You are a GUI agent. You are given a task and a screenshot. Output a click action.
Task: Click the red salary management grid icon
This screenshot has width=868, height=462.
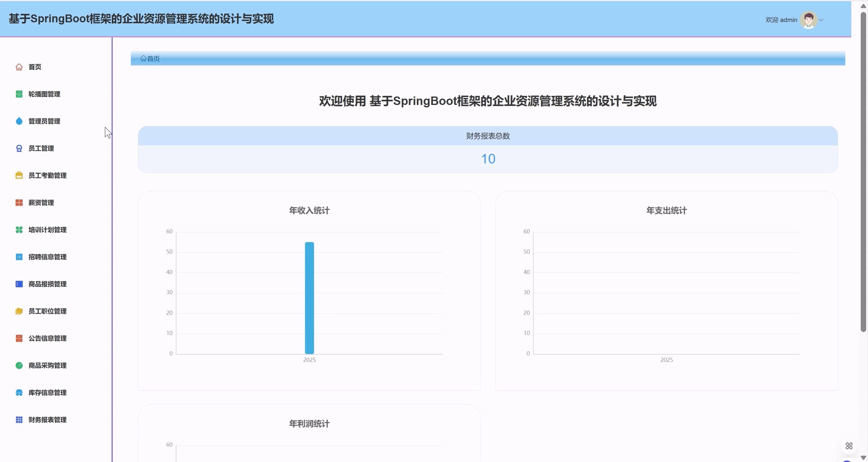(x=19, y=202)
